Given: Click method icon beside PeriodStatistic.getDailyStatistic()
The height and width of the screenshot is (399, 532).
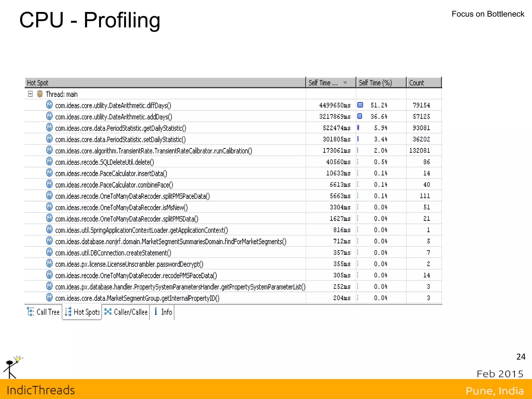Looking at the screenshot, I should click(x=49, y=127).
